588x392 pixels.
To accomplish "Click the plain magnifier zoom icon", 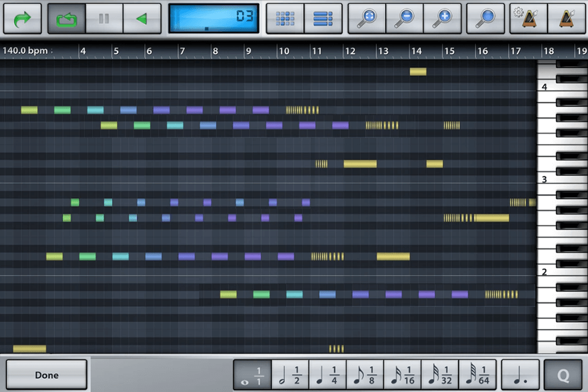I will pos(485,18).
